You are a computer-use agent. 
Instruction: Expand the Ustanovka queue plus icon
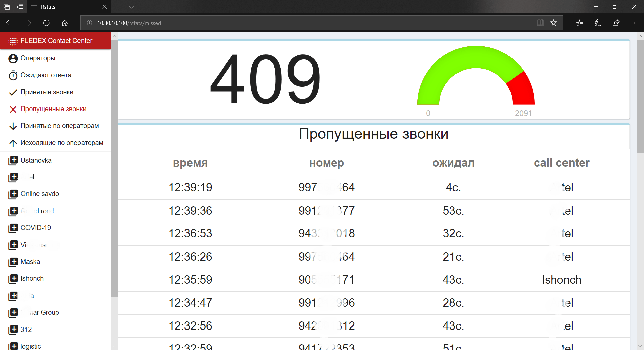[x=13, y=161]
